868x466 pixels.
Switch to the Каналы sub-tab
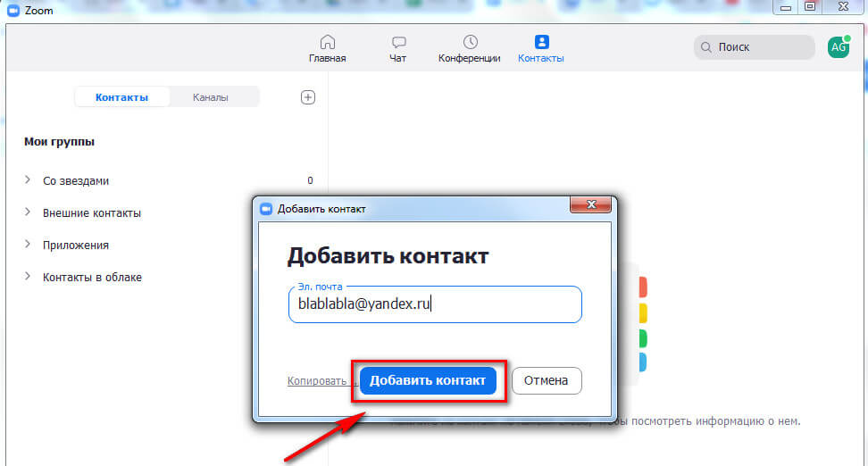pyautogui.click(x=211, y=97)
